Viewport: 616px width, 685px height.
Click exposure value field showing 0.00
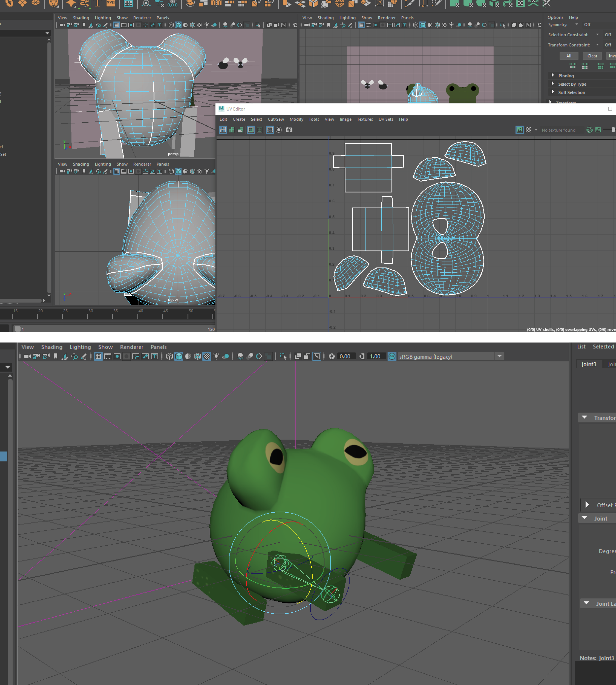tap(347, 356)
